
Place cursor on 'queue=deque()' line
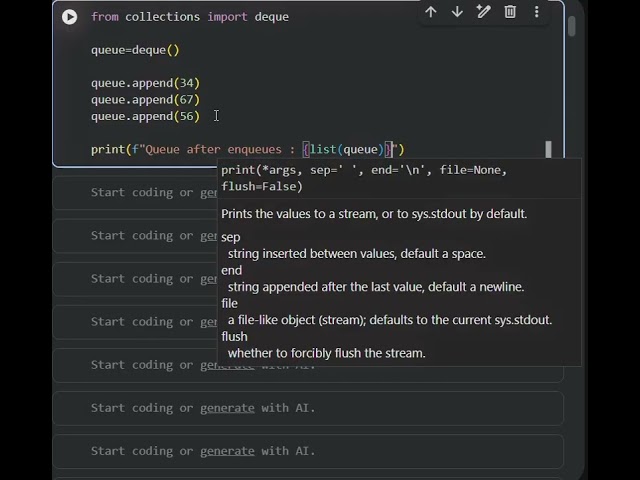[x=135, y=50]
